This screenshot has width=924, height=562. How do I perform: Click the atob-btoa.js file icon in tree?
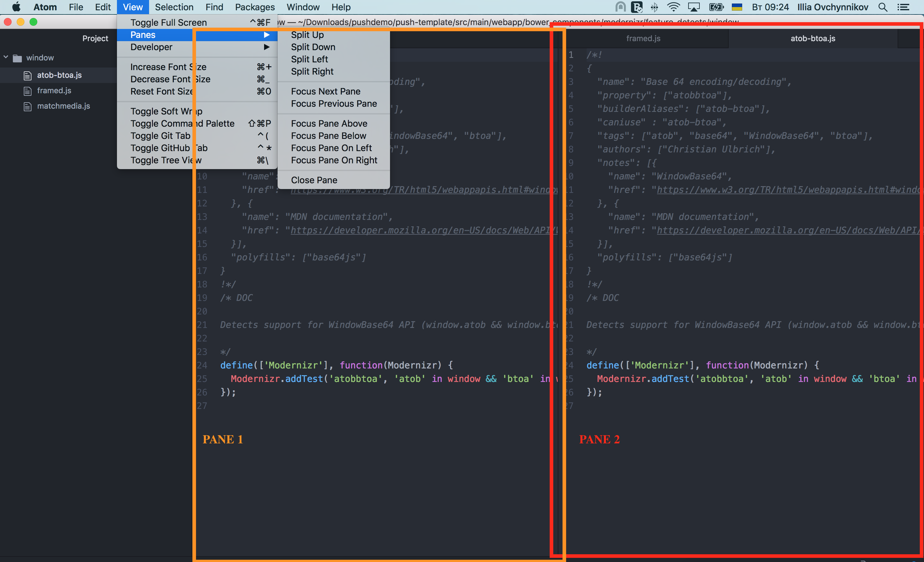point(27,76)
